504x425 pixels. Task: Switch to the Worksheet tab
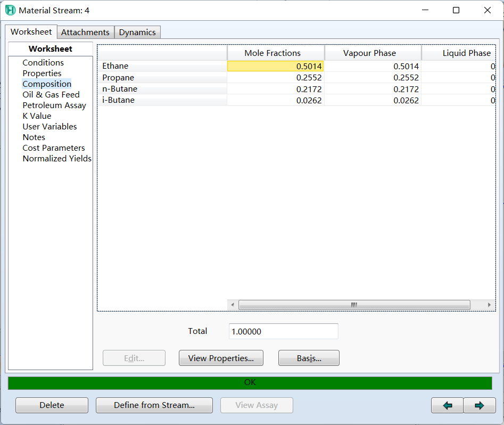31,32
